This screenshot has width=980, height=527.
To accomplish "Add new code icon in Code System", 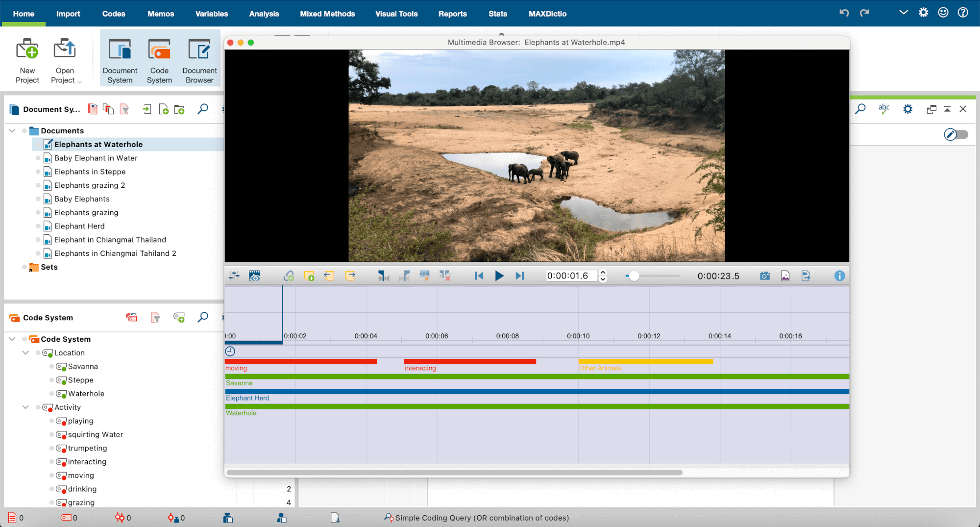I will pos(179,318).
